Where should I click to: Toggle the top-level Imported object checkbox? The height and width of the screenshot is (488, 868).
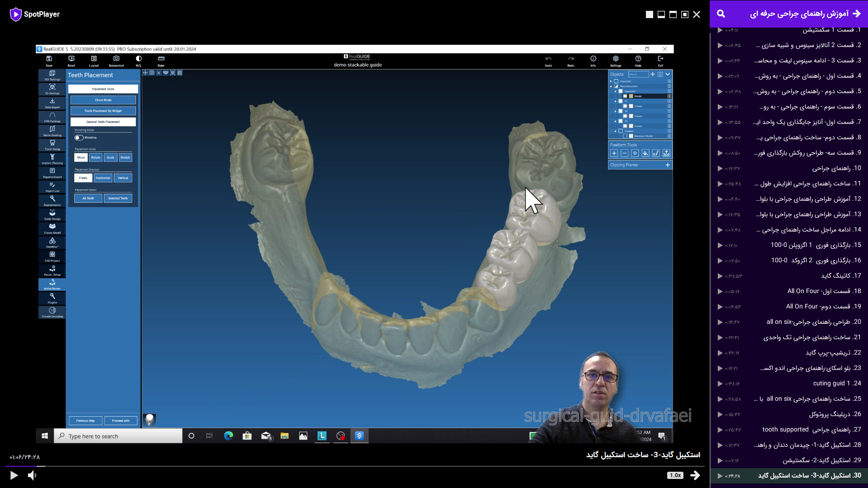click(x=616, y=81)
